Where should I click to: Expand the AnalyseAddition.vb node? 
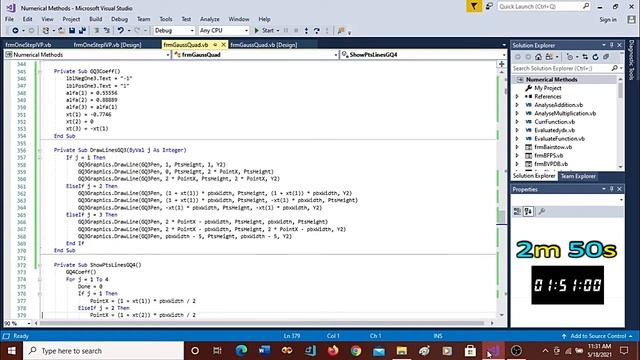tap(517, 105)
